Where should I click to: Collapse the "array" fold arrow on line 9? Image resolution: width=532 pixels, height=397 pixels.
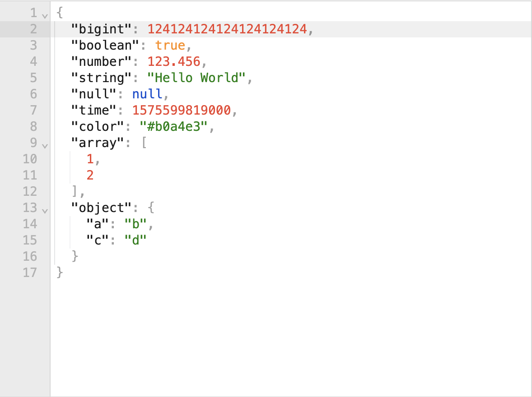click(45, 146)
